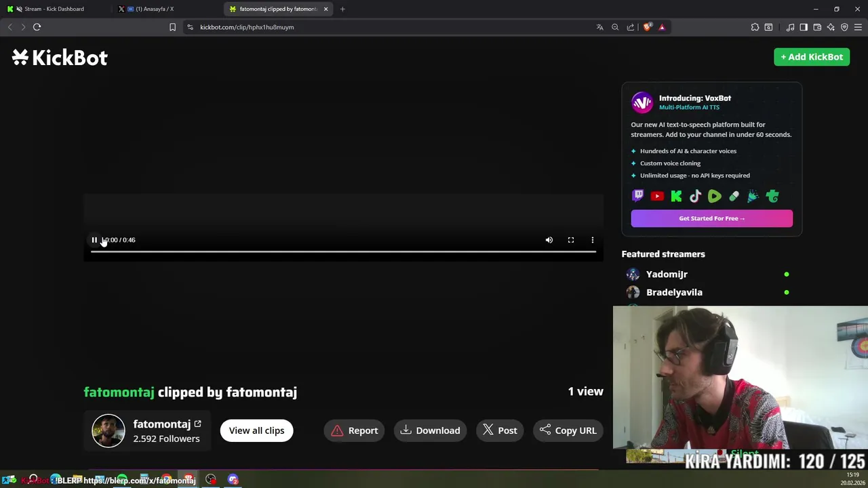The image size is (868, 488).
Task: Open Discord in the taskbar
Action: [233, 480]
